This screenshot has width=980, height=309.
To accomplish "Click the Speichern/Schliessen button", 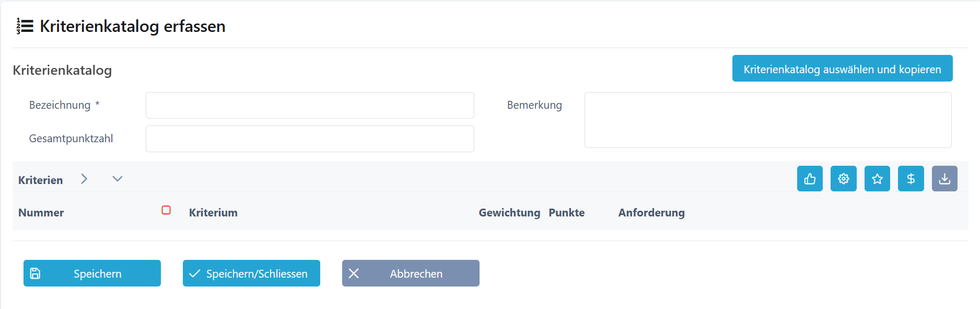I will (251, 273).
